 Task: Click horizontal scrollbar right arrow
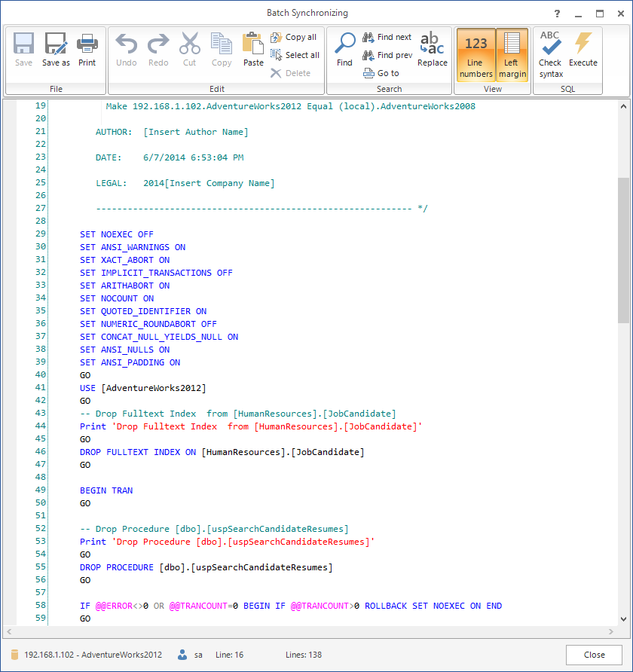pos(611,631)
